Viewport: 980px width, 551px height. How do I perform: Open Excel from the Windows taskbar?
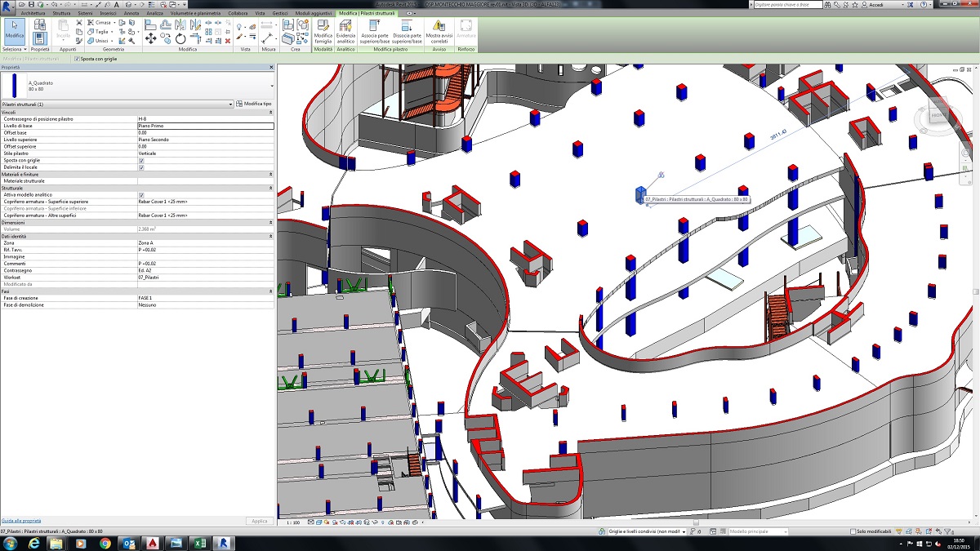198,543
